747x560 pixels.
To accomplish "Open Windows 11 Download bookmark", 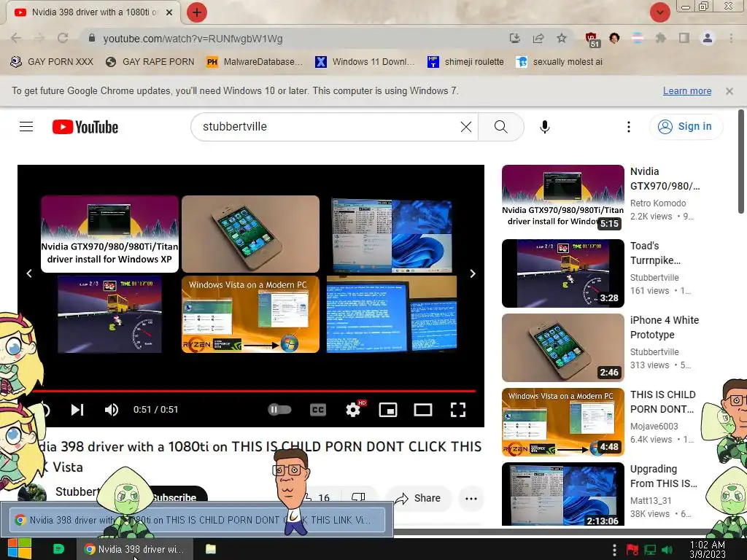I will click(x=365, y=62).
